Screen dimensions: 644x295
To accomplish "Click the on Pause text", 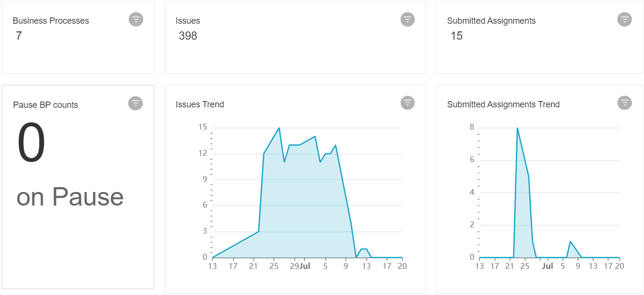I will coord(70,197).
